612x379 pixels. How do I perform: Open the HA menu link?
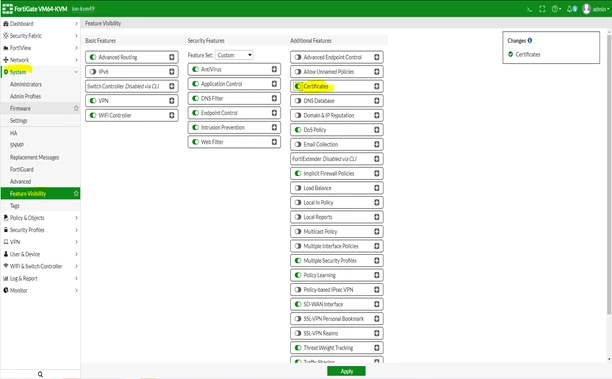pyautogui.click(x=14, y=133)
